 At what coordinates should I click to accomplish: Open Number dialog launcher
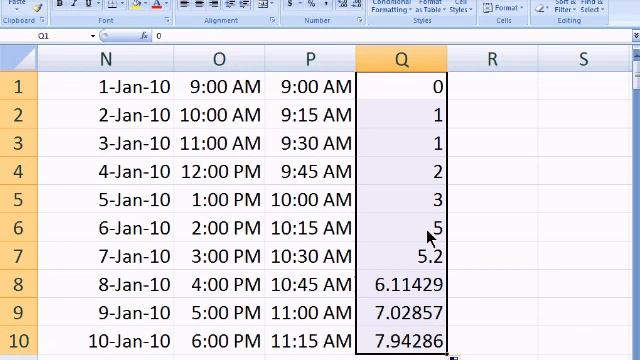360,20
